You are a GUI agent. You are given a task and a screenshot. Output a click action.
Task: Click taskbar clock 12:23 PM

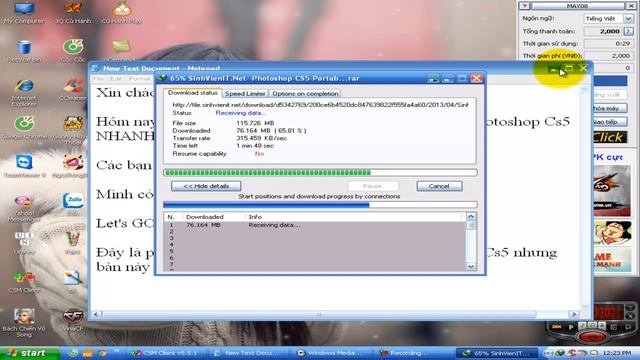coord(616,353)
